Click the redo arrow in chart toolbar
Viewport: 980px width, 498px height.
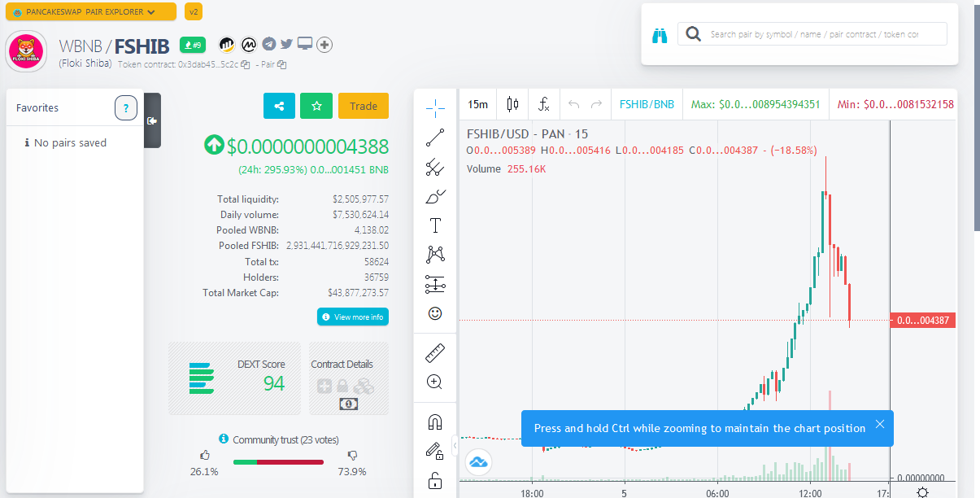coord(597,104)
